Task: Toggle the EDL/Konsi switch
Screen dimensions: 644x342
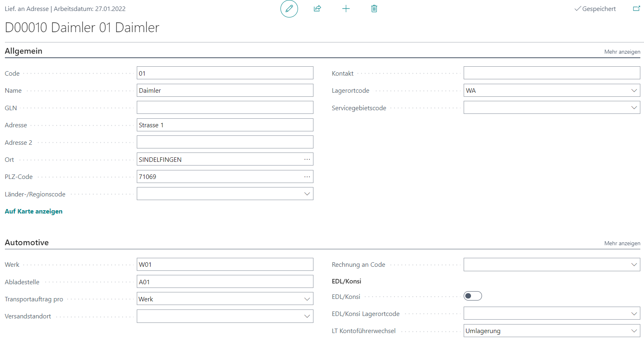Action: (x=473, y=296)
